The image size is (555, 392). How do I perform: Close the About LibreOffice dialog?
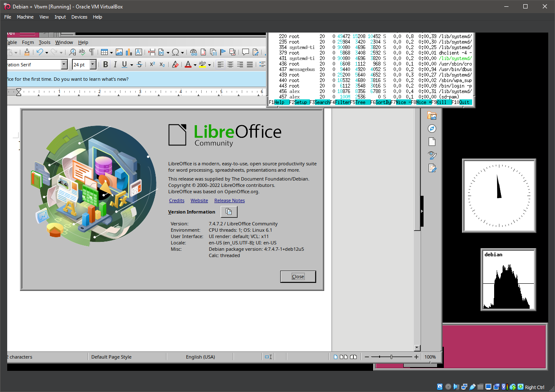tap(298, 277)
